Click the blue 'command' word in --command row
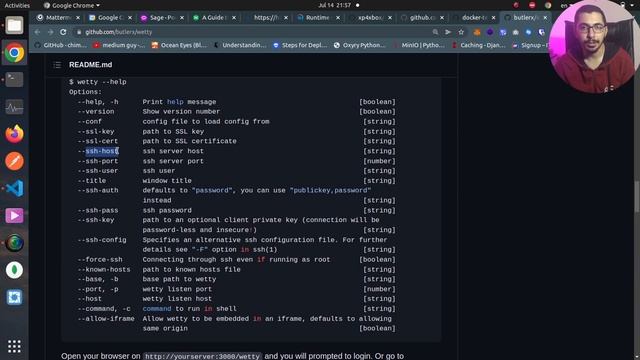Image resolution: width=640 pixels, height=360 pixels. (157, 309)
